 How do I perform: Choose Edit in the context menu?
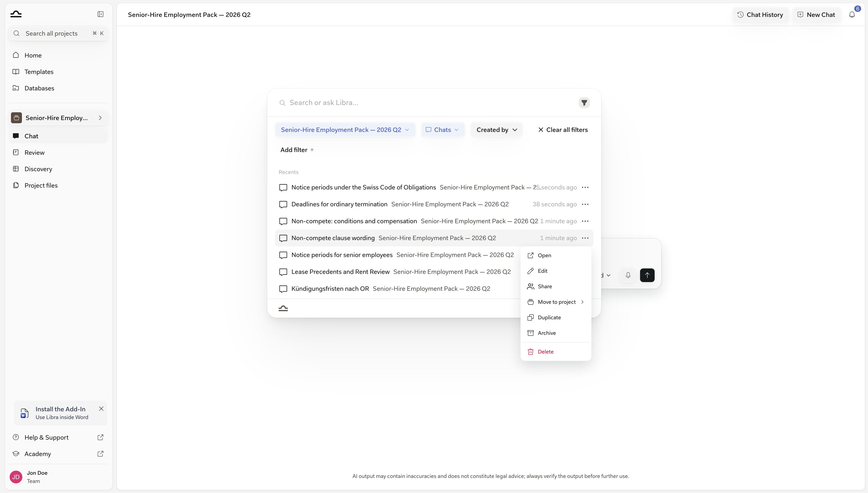coord(556,271)
